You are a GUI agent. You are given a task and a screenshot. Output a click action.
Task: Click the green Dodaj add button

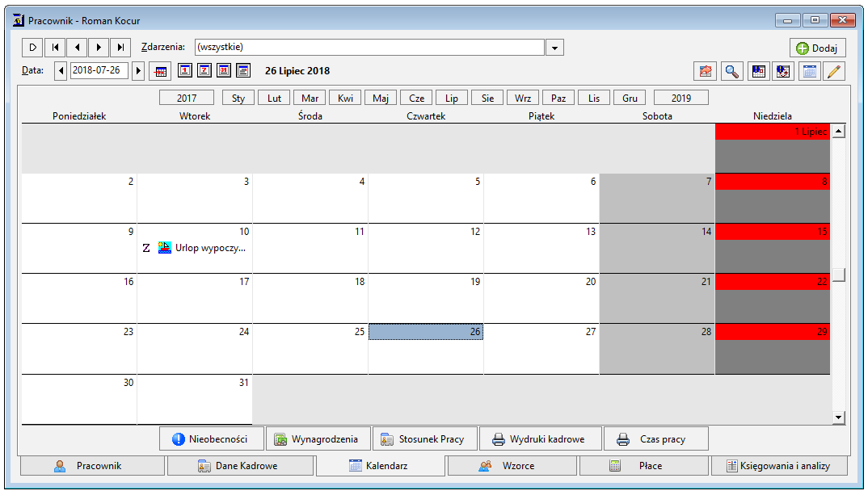click(817, 48)
